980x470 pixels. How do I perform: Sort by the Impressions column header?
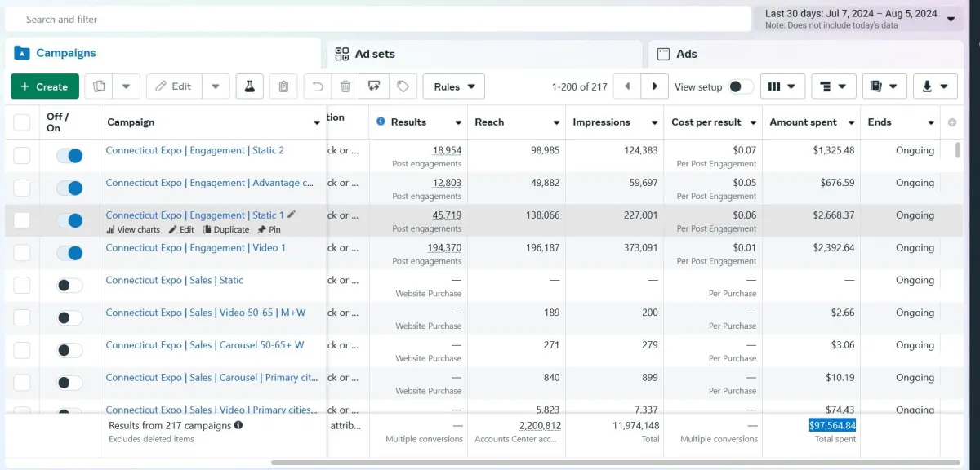point(601,122)
